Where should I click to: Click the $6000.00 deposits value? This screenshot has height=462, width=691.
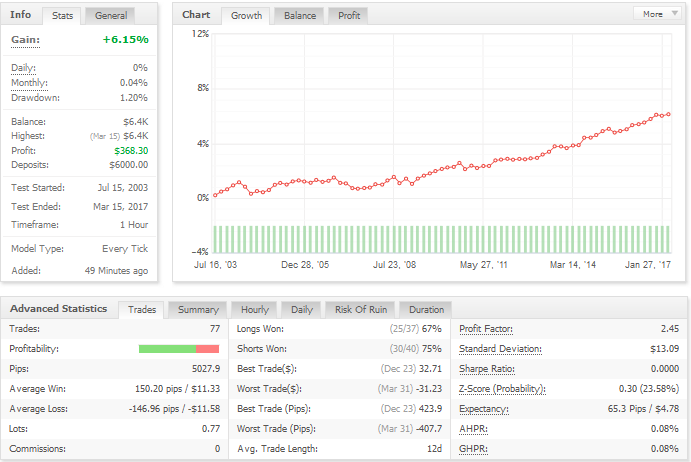click(129, 165)
